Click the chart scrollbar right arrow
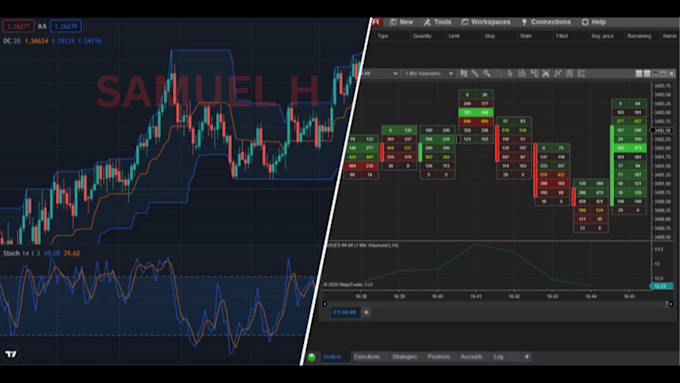 point(671,304)
